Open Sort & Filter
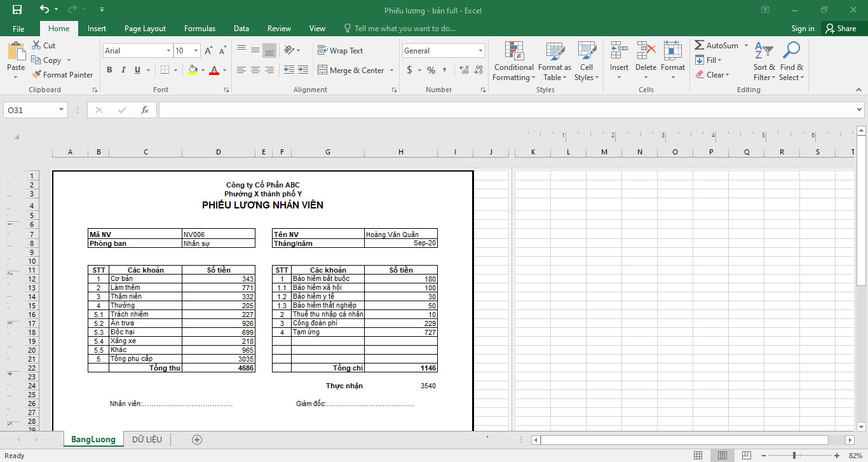 (764, 62)
